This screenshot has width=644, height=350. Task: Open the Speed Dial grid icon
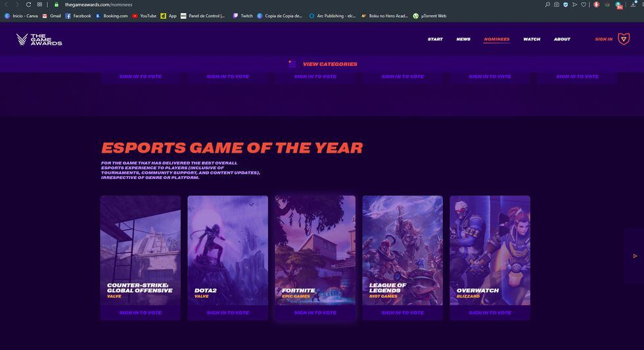tap(39, 5)
